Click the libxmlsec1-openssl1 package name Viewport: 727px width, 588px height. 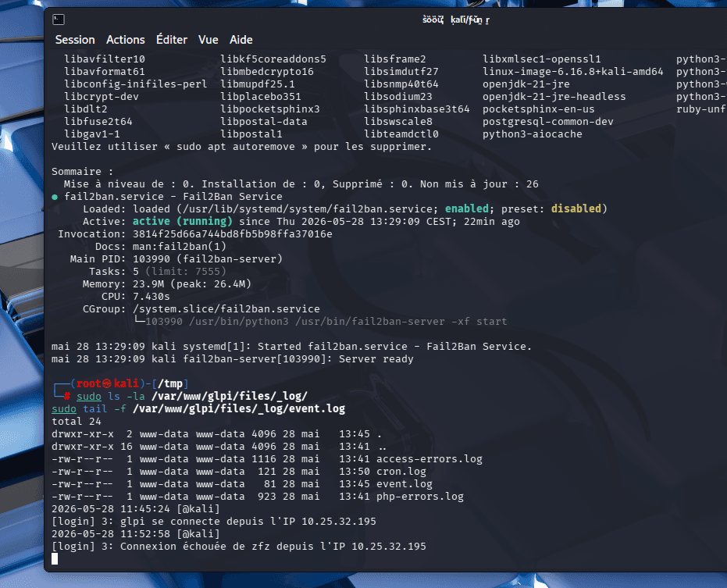[542, 59]
